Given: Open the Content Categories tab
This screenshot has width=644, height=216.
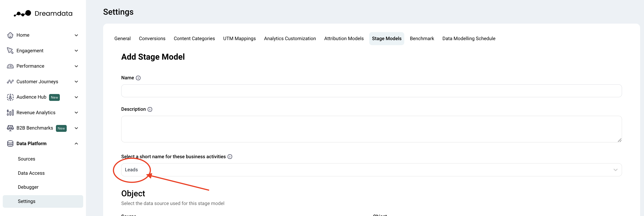Looking at the screenshot, I should pos(194,39).
